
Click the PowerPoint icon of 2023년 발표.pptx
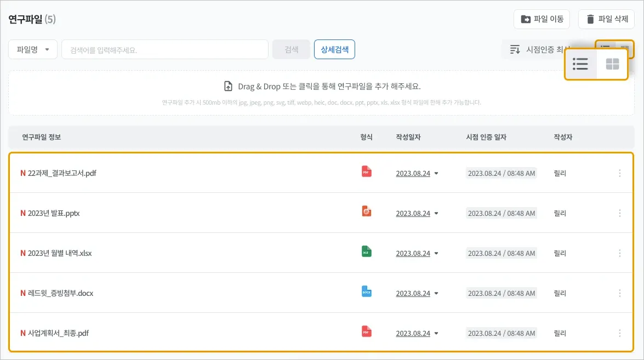pyautogui.click(x=366, y=211)
